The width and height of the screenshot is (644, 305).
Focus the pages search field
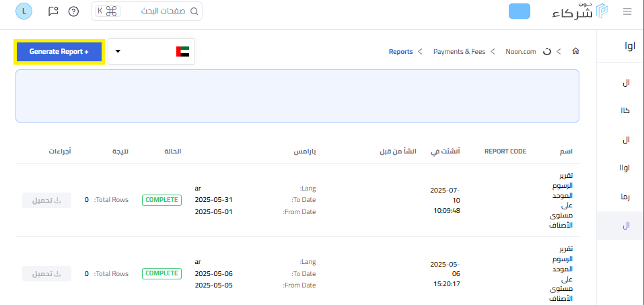(147, 11)
